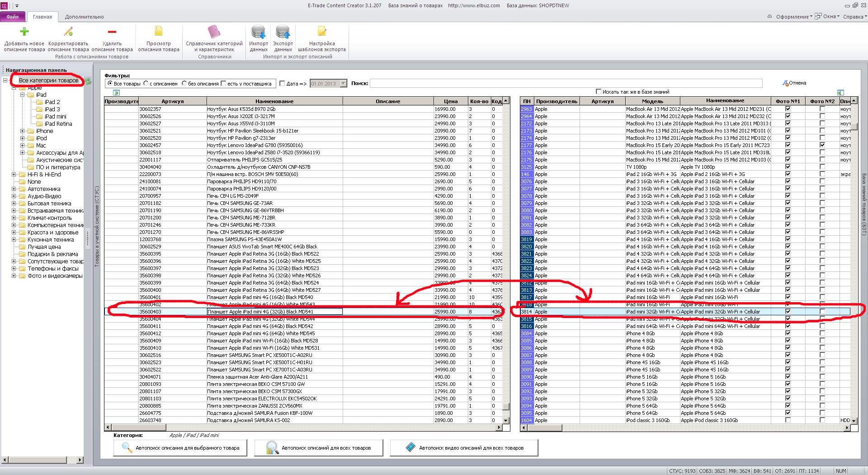Viewport: 868px width, 475px height.
Task: Select row Ноутбук Asus K53Sd B970 2Gb
Action: [x=304, y=109]
